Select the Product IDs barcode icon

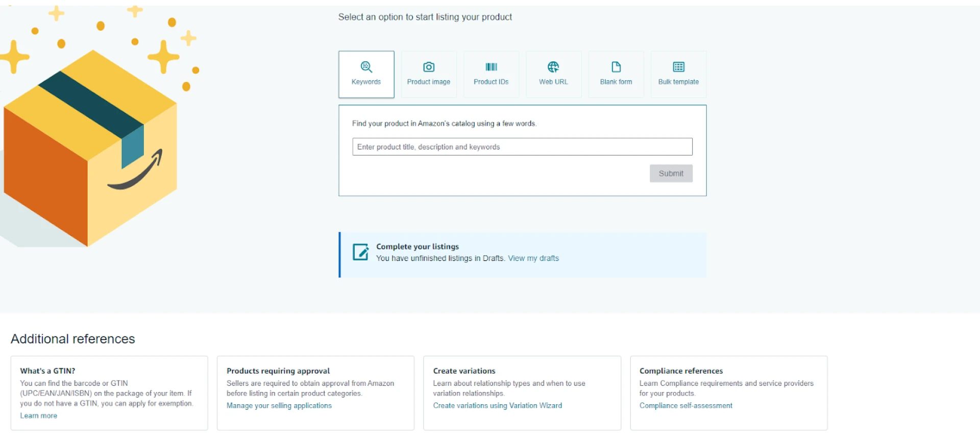point(491,67)
